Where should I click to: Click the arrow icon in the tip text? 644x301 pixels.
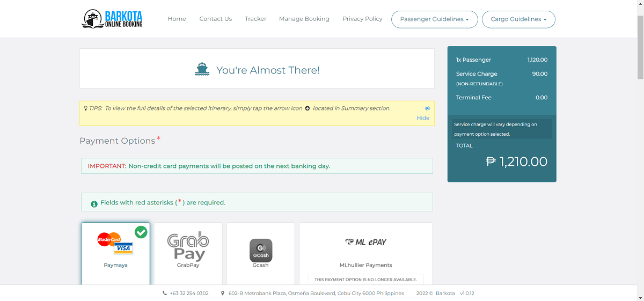(x=308, y=108)
